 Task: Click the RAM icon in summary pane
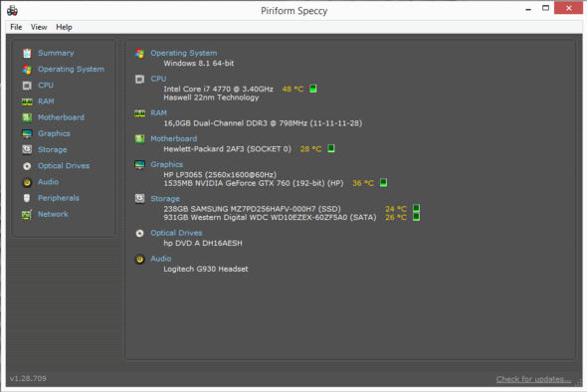tap(140, 113)
